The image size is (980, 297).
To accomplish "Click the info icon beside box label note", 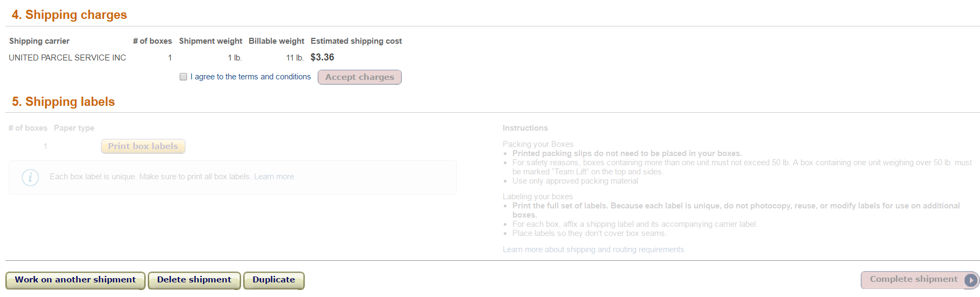I will click(x=30, y=177).
